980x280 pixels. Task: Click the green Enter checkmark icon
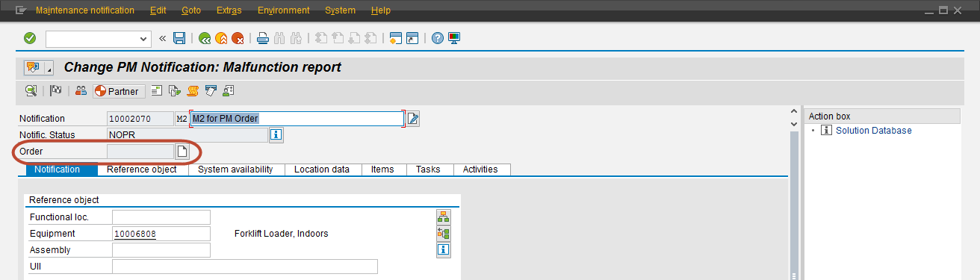(x=30, y=38)
